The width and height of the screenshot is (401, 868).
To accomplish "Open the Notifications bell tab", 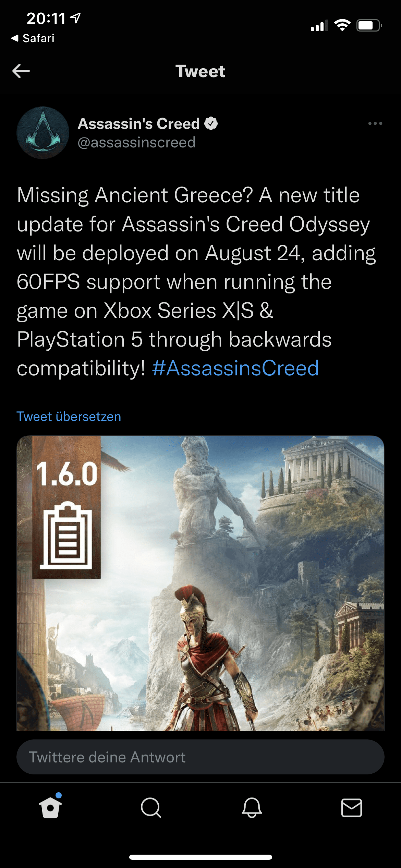I will 252,808.
